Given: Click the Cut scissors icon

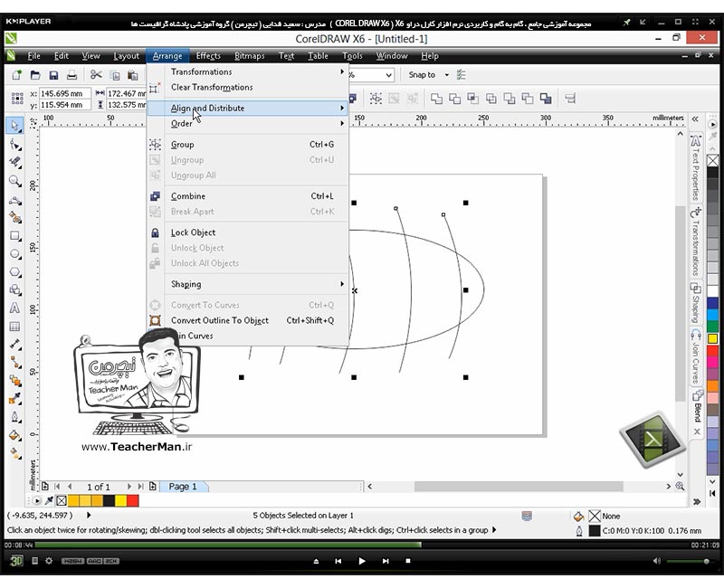Looking at the screenshot, I should click(96, 75).
